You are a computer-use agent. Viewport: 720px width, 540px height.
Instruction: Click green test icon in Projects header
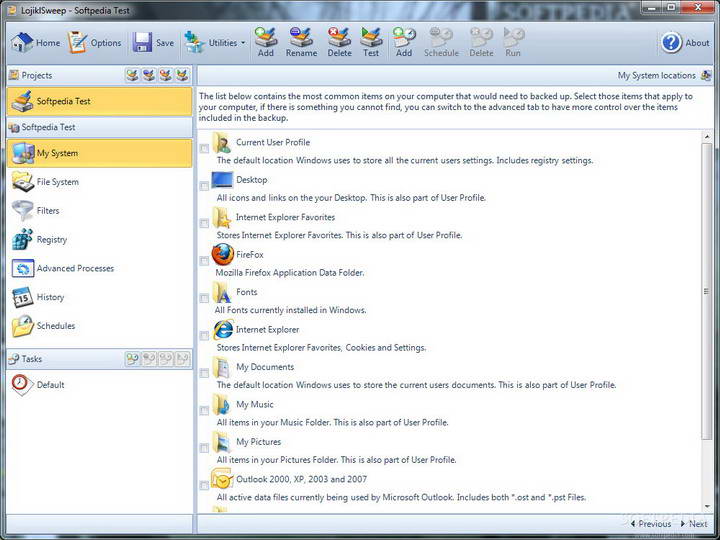[182, 75]
